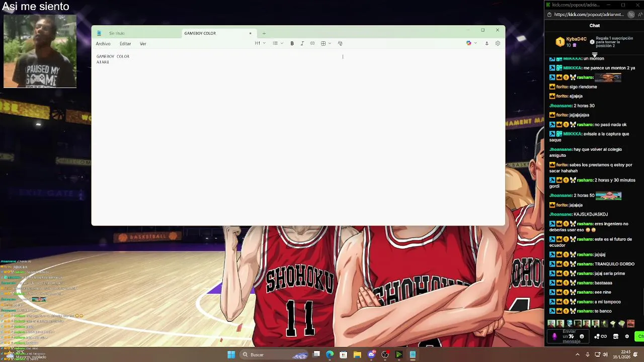This screenshot has height=362, width=644.
Task: Click forito's message 'ajjajaja'
Action: tap(576, 97)
